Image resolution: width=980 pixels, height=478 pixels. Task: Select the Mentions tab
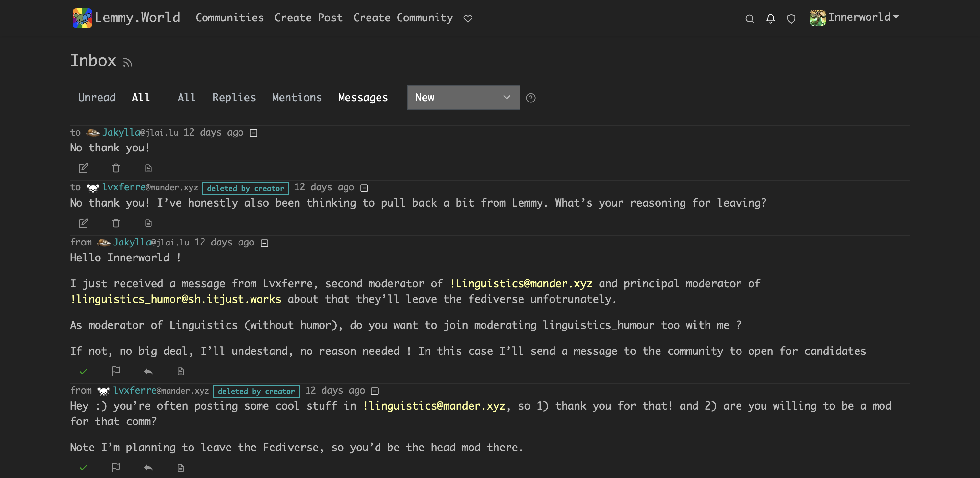click(297, 97)
